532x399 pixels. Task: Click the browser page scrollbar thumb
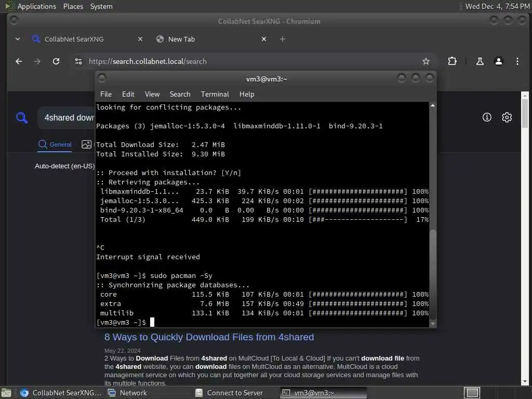[x=525, y=113]
